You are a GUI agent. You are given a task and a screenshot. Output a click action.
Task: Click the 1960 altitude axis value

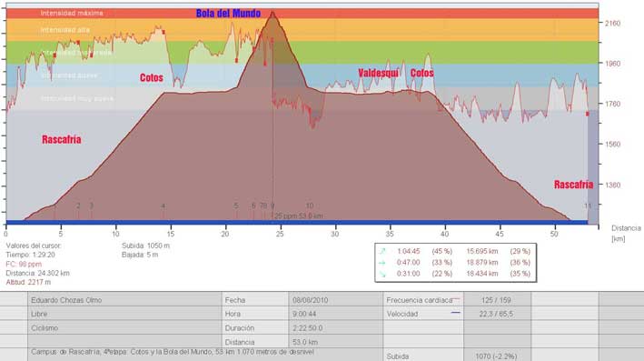tap(612, 64)
